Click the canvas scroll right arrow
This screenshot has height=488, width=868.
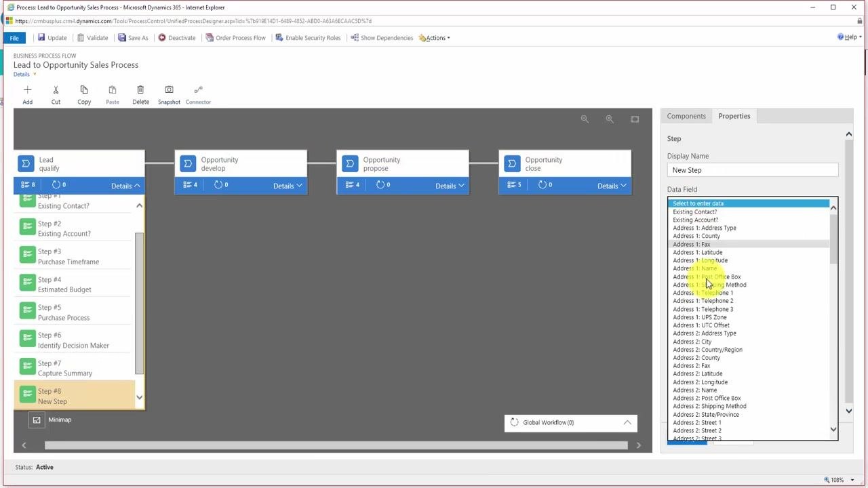[x=638, y=445]
